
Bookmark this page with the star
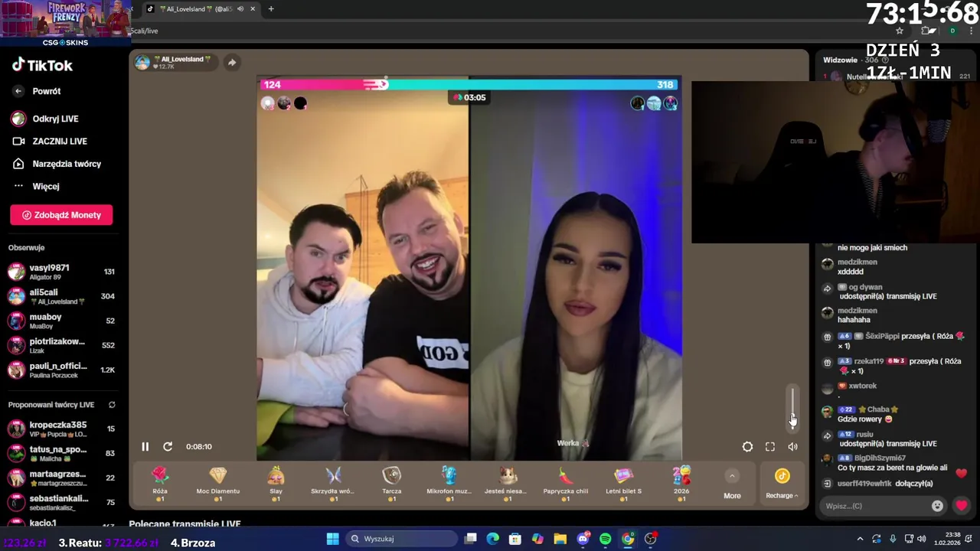[900, 31]
